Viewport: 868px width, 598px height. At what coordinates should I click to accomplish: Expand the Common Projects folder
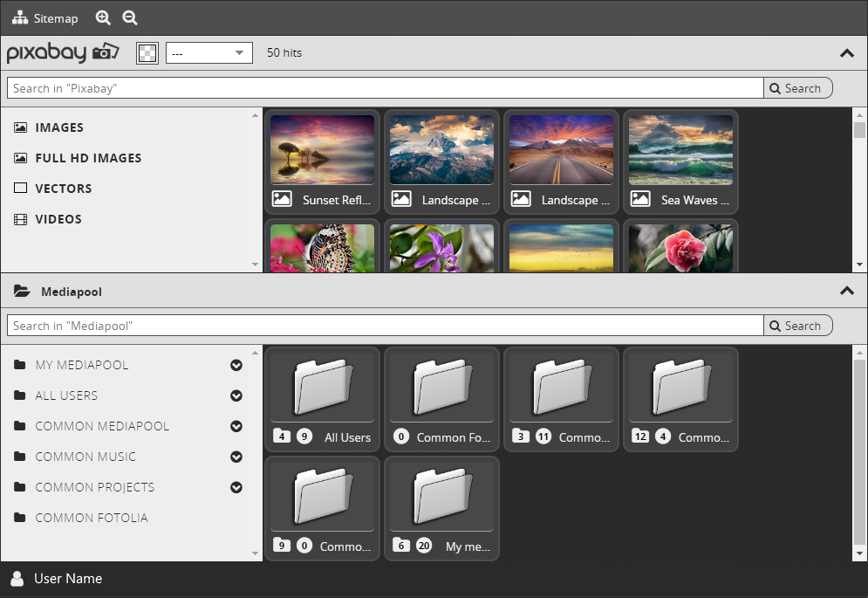point(236,486)
